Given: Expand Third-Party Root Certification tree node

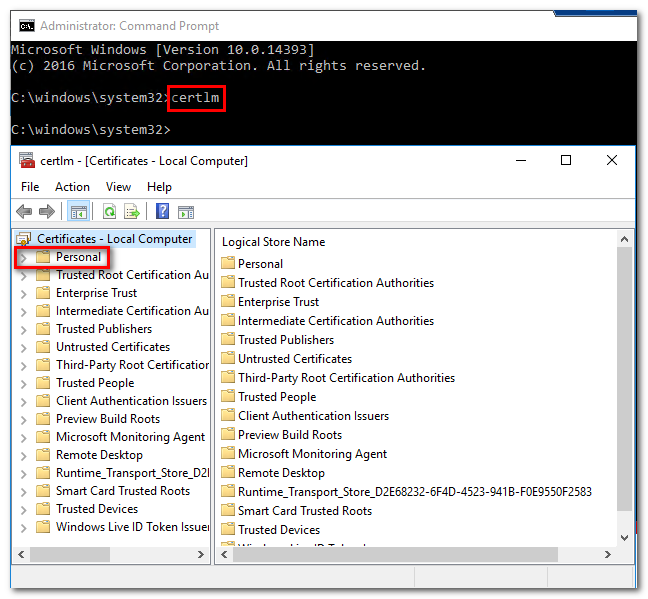Looking at the screenshot, I should pos(24,366).
